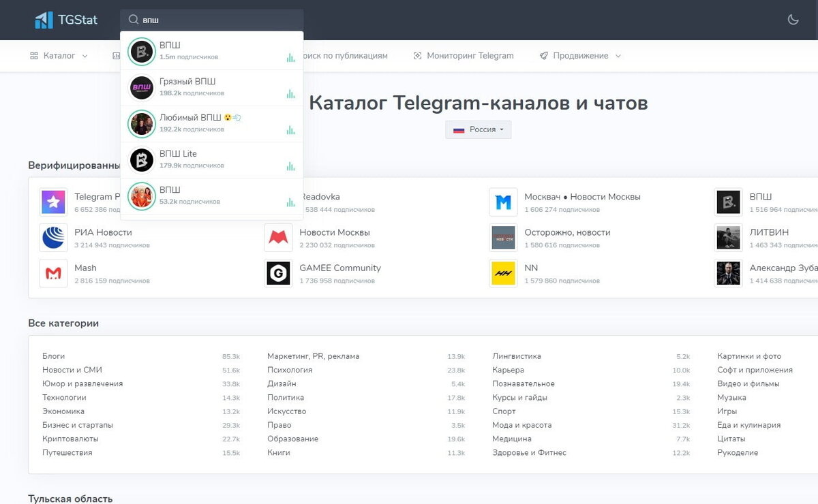Select ВПШ Lite search suggestion
818x504 pixels.
point(212,160)
